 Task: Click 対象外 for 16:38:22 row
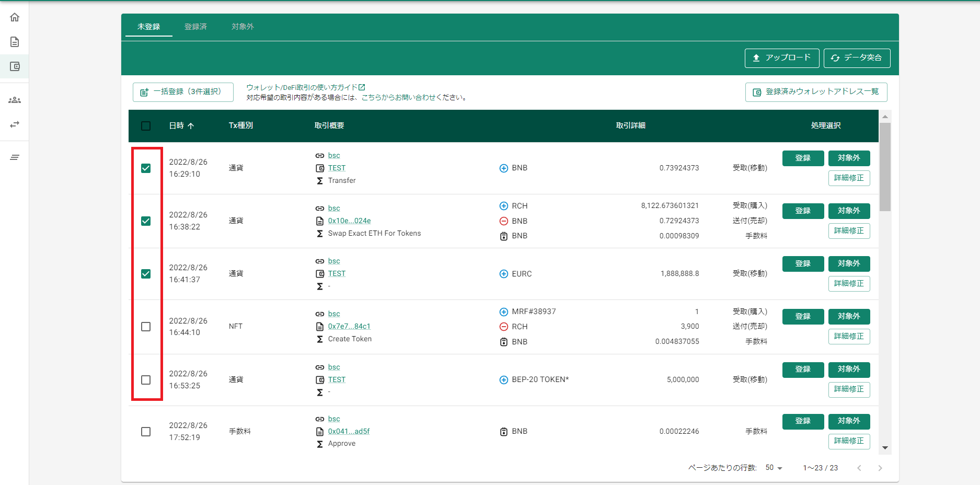(849, 211)
